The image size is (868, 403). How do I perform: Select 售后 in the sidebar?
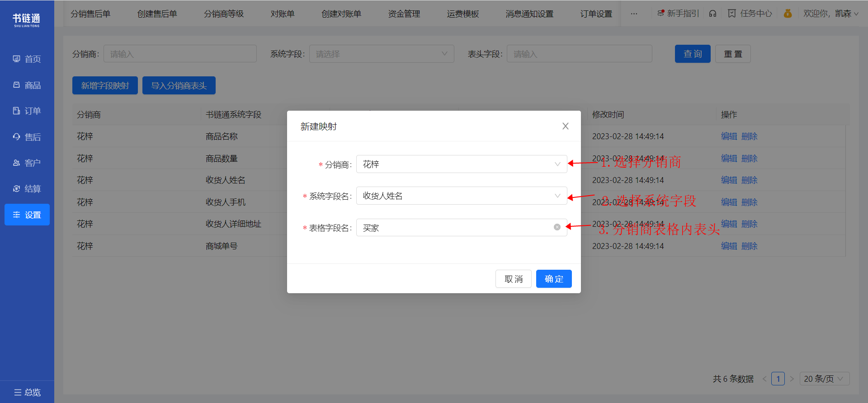pos(27,137)
